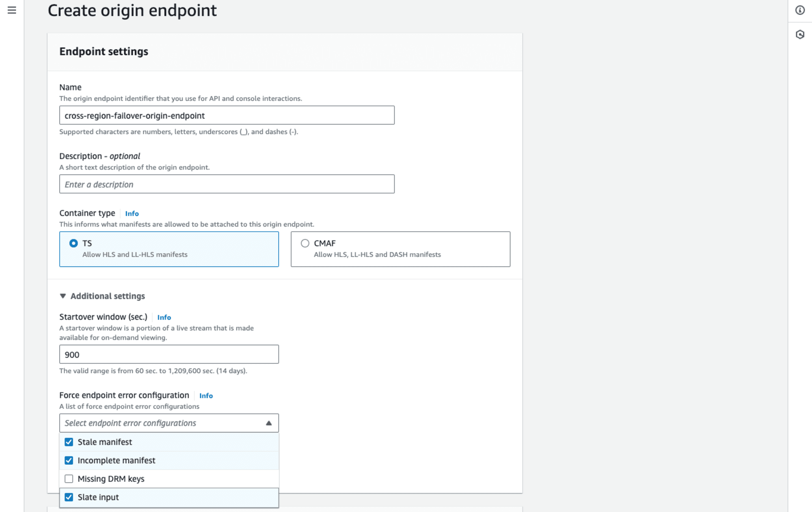Image resolution: width=812 pixels, height=512 pixels.
Task: Click the Info link next to Startover window
Action: pyautogui.click(x=164, y=317)
